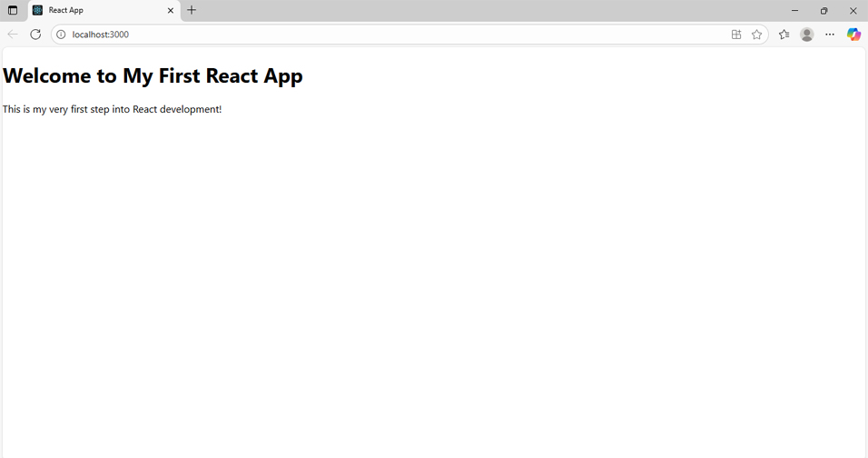Click heading 'Welcome to My First React App'
The height and width of the screenshot is (458, 868).
153,75
